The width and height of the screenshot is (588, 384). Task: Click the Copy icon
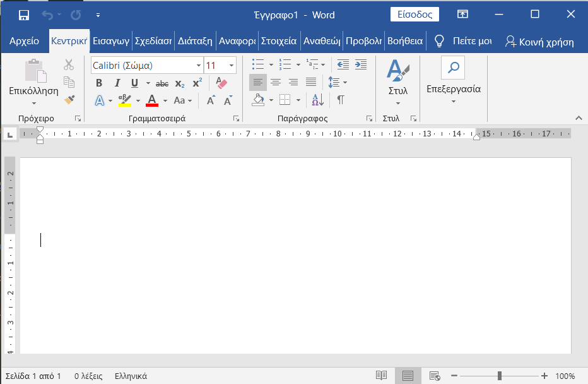tap(69, 82)
